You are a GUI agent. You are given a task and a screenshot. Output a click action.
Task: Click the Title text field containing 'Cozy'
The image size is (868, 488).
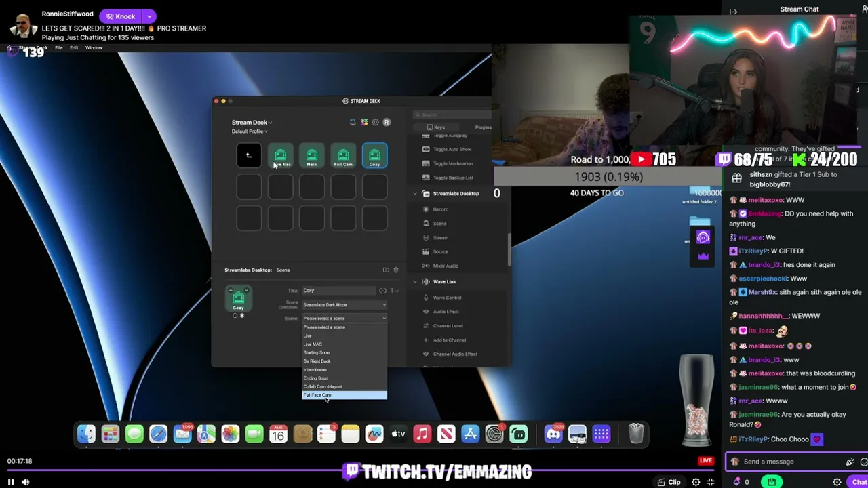coord(338,291)
